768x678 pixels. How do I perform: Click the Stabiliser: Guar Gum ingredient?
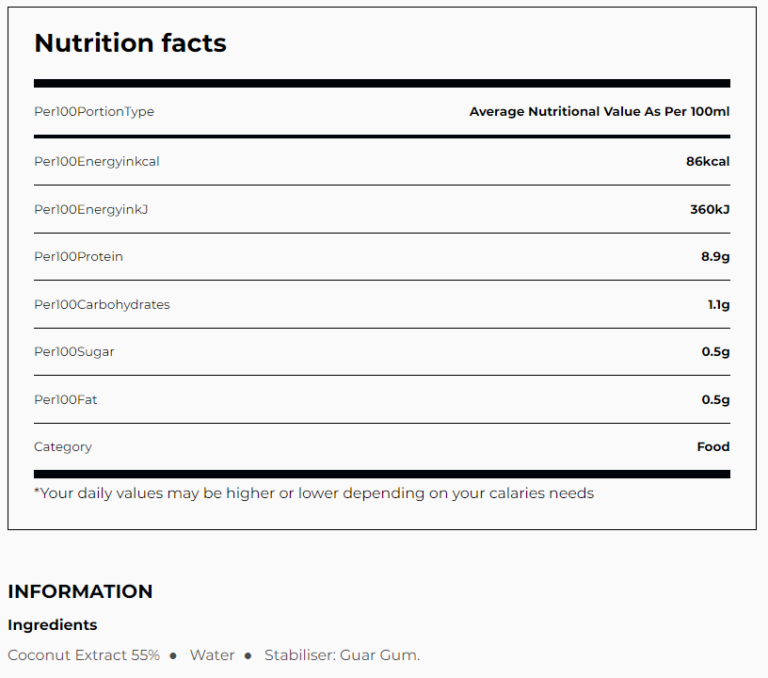coord(342,655)
